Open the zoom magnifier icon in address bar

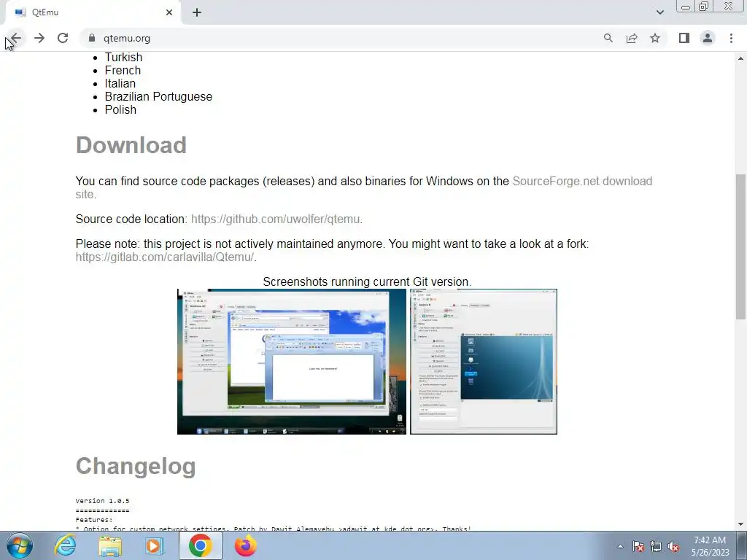(608, 38)
